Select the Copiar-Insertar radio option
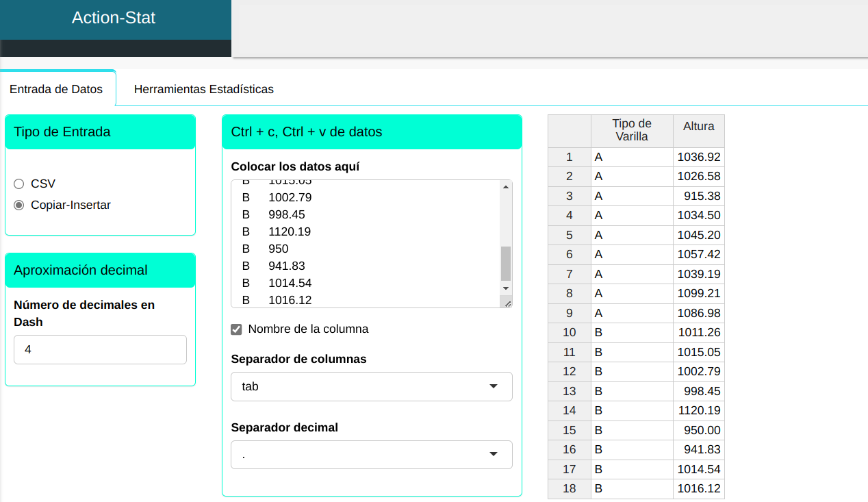The height and width of the screenshot is (502, 868). pyautogui.click(x=18, y=205)
